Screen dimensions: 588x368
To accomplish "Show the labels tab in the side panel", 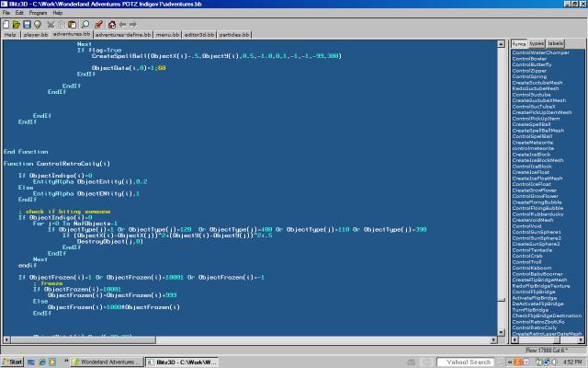I will (556, 43).
